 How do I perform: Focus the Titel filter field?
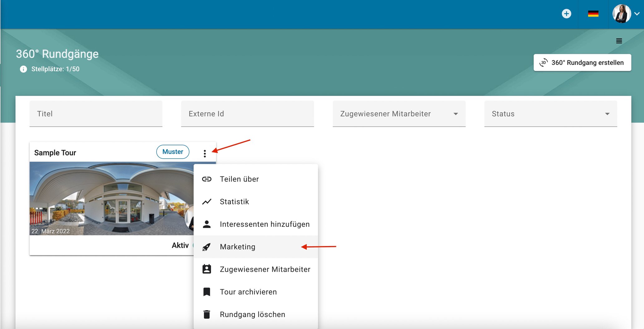(x=96, y=114)
